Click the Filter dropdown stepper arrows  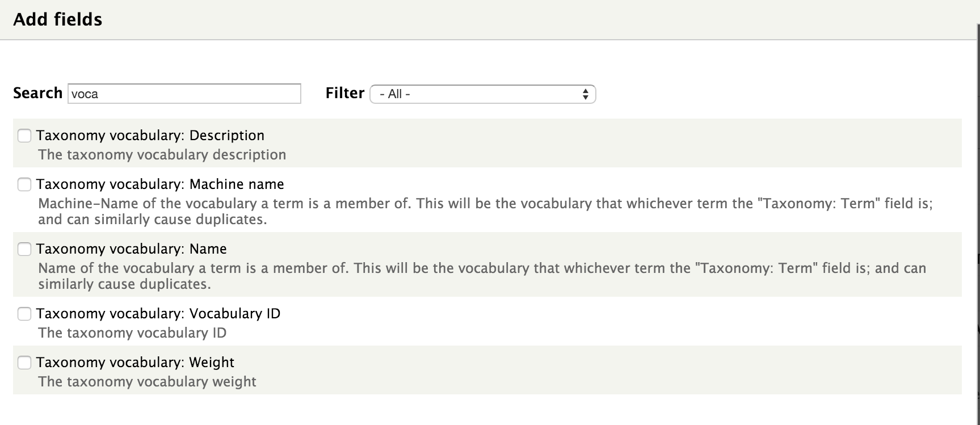pyautogui.click(x=585, y=94)
